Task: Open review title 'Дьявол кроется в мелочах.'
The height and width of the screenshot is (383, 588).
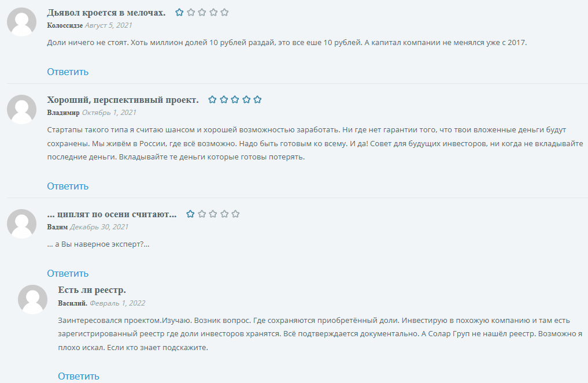Action: (x=106, y=12)
